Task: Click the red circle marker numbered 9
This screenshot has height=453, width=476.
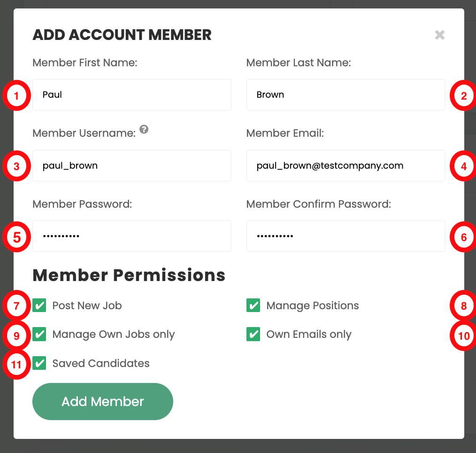Action: 17,336
